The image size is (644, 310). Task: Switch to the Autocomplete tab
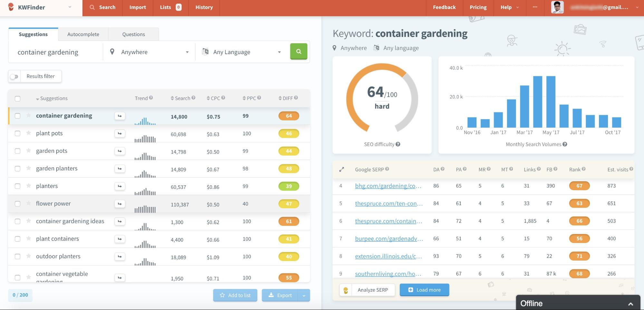point(83,34)
